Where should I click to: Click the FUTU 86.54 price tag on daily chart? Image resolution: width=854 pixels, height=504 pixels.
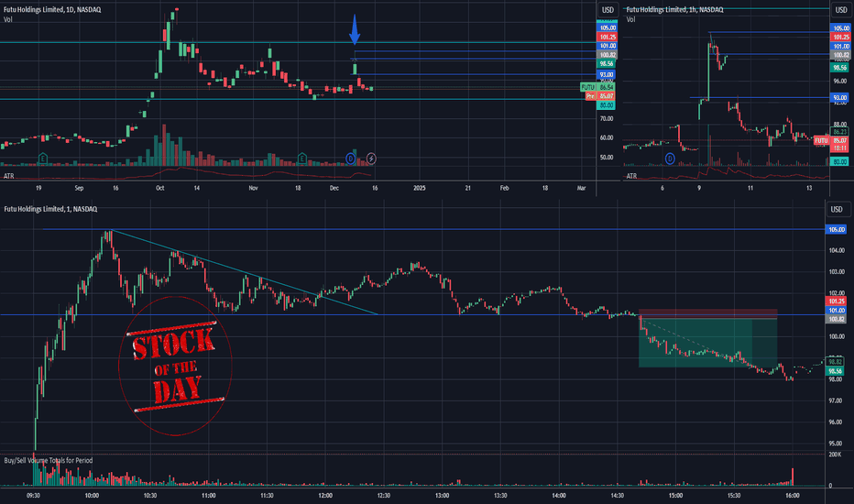pos(597,87)
